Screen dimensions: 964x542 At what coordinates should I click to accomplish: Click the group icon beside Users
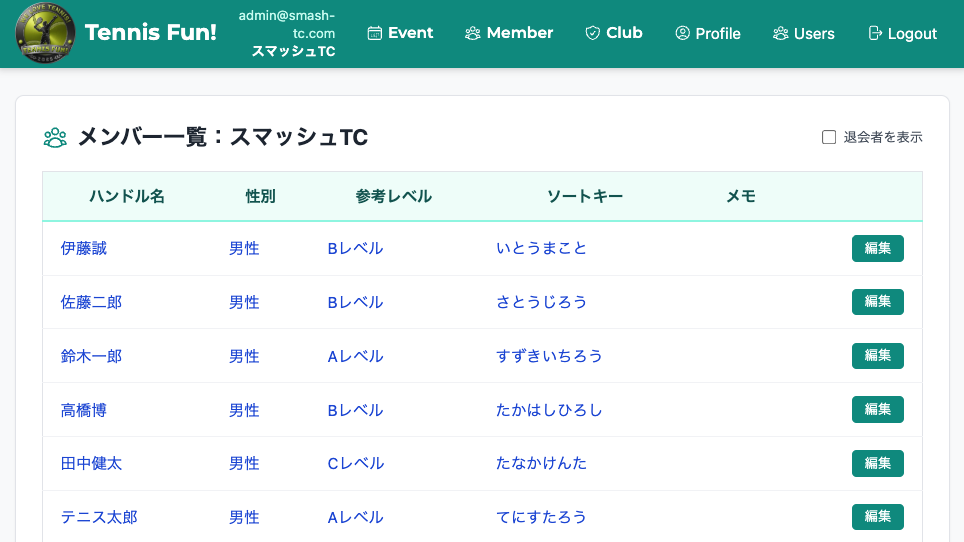[x=781, y=33]
